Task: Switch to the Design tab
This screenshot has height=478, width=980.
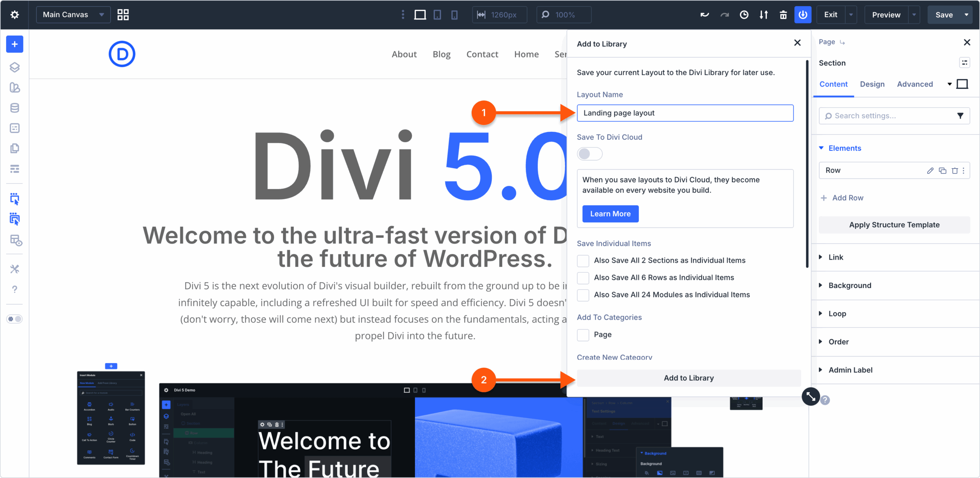Action: [872, 84]
